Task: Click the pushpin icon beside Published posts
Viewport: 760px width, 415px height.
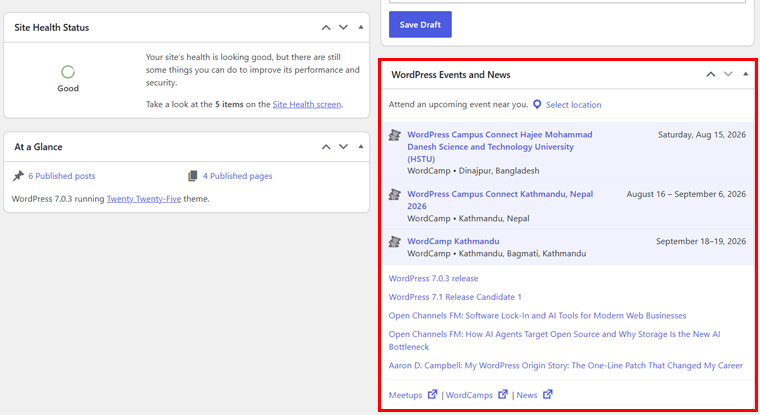Action: (x=18, y=176)
